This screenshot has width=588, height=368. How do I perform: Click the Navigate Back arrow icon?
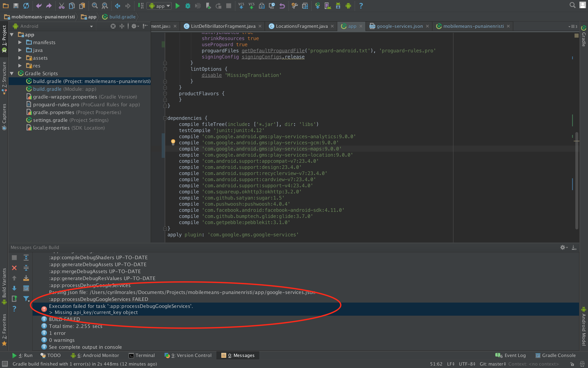(x=118, y=6)
